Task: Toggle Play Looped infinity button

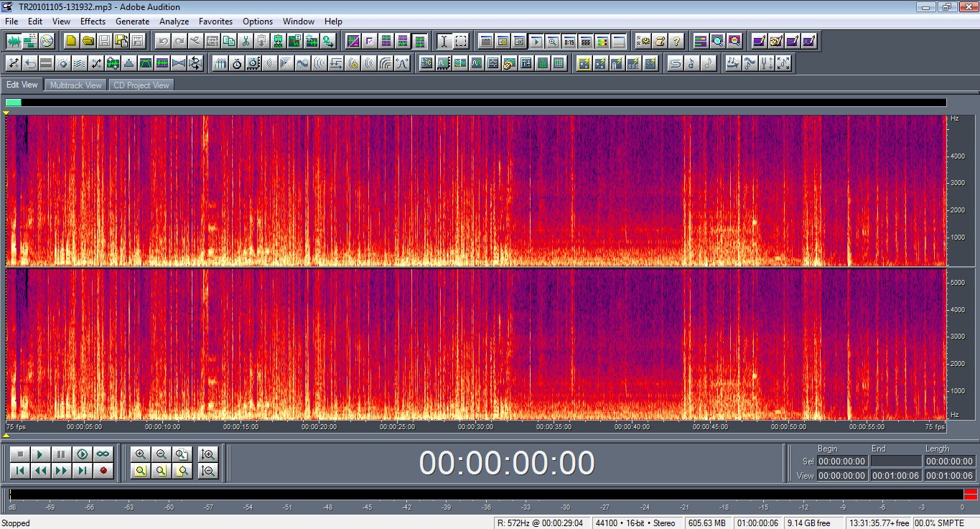Action: click(x=103, y=454)
